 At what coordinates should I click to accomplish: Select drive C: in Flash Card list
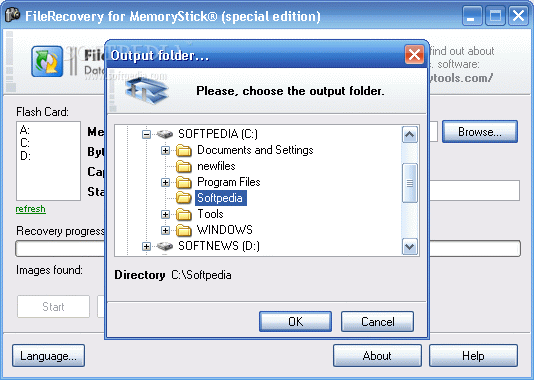25,143
